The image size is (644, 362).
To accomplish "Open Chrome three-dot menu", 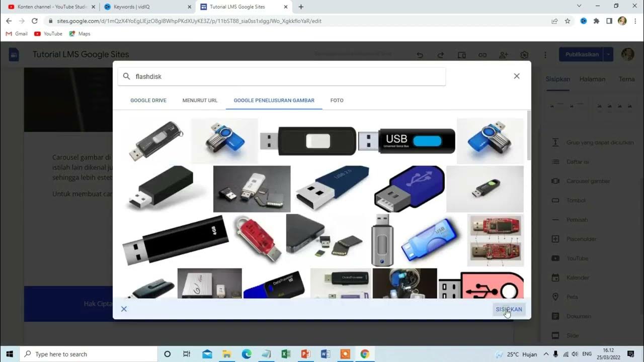I will (635, 21).
